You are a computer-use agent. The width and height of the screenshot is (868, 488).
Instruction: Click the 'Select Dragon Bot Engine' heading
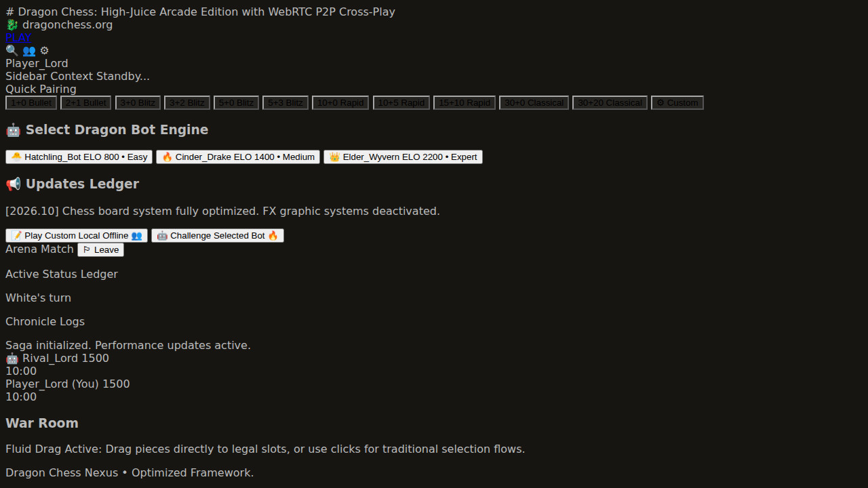tap(106, 129)
